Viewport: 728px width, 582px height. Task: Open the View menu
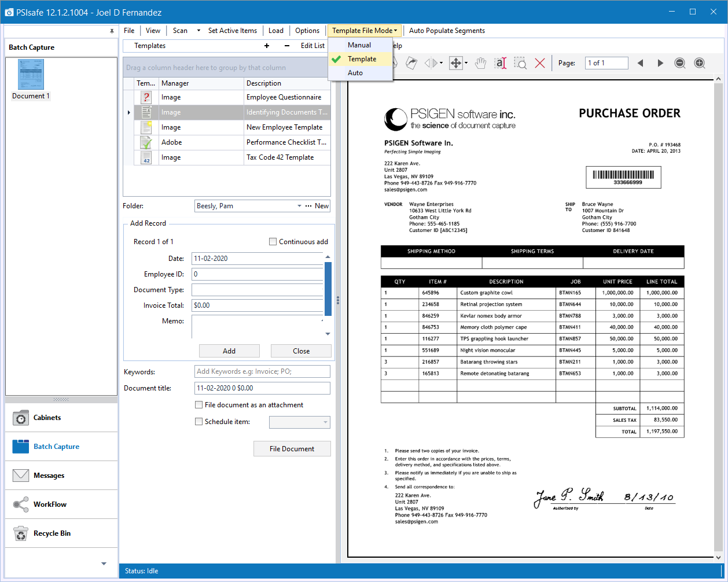tap(153, 31)
